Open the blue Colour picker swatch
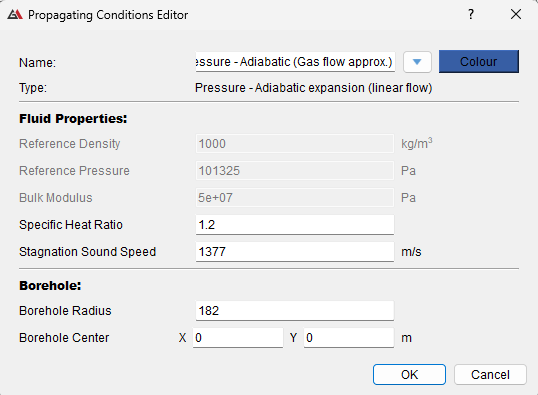538x395 pixels. (x=479, y=62)
